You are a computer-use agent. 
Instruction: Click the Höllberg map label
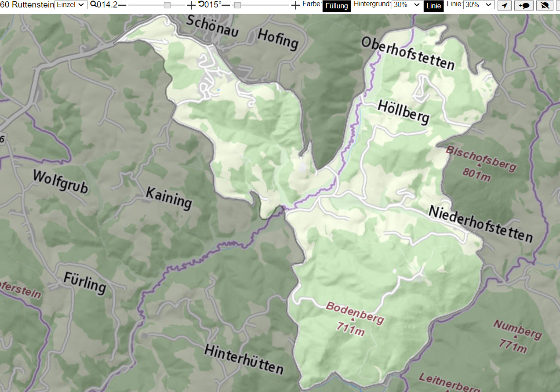pyautogui.click(x=404, y=111)
